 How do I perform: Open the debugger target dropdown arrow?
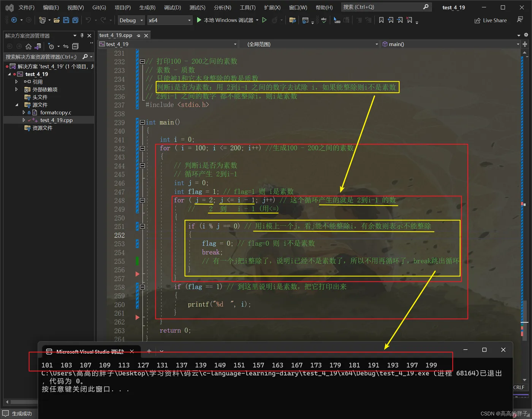[257, 20]
